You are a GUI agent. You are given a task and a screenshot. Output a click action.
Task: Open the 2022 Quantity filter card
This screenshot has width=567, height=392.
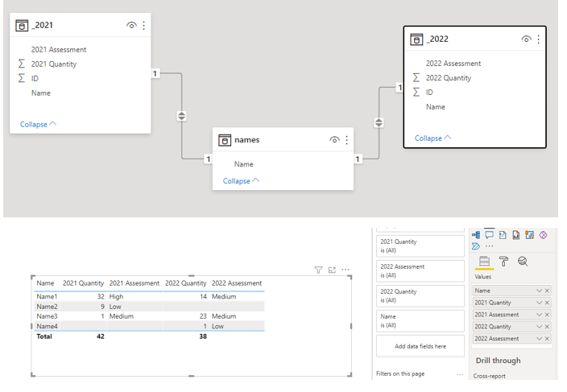coord(420,296)
